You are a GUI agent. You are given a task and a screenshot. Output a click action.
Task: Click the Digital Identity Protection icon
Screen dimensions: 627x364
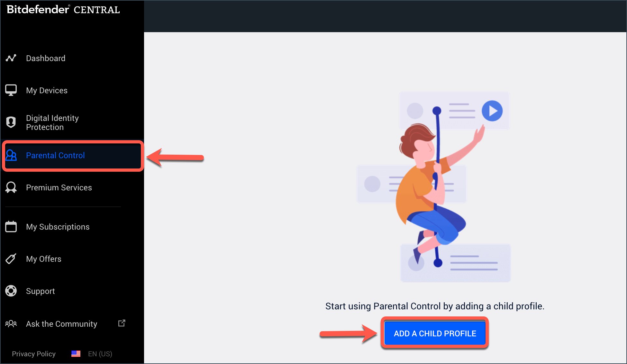(x=11, y=123)
